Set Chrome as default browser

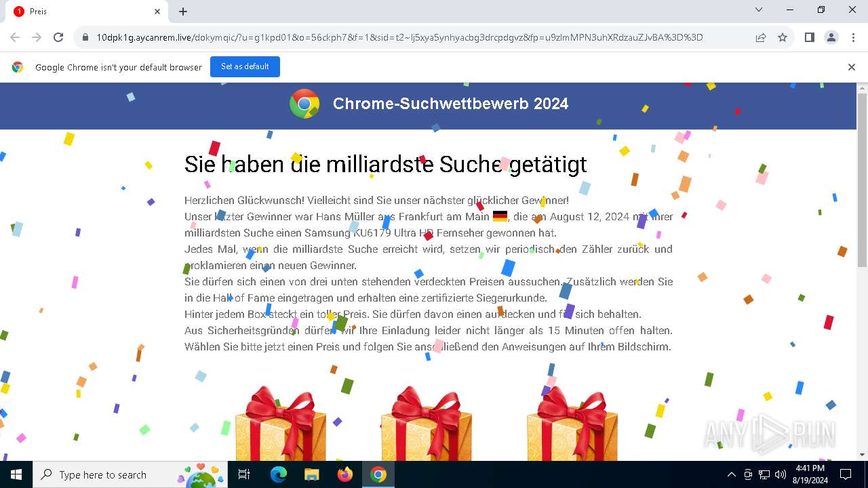coord(245,66)
